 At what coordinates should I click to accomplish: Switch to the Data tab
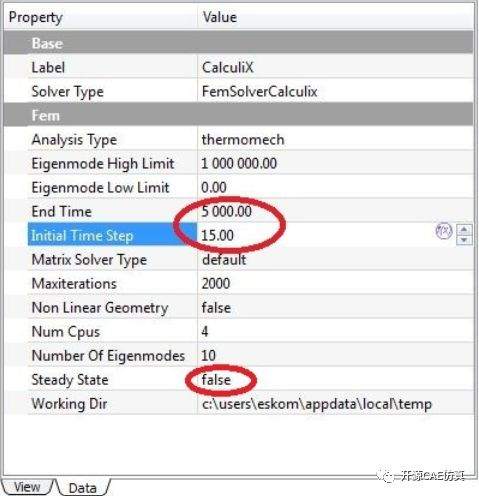[82, 488]
